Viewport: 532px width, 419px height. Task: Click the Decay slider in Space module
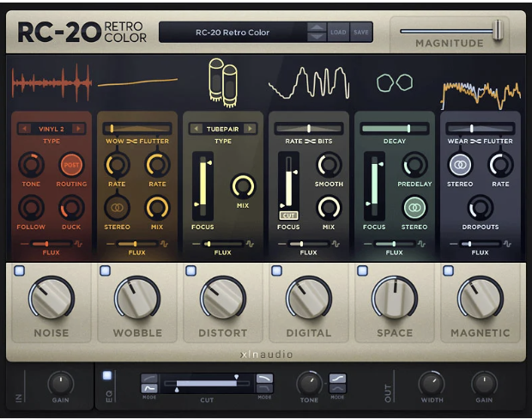(x=394, y=128)
